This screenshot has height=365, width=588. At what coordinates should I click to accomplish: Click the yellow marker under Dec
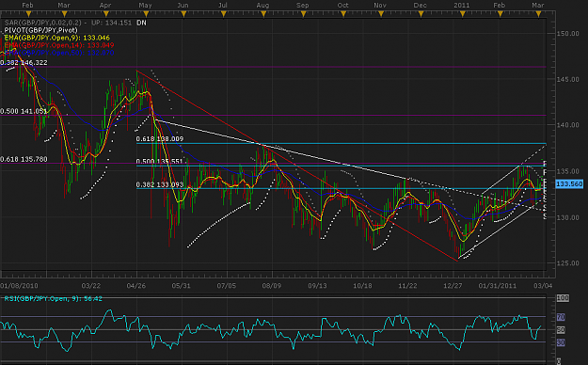(421, 14)
